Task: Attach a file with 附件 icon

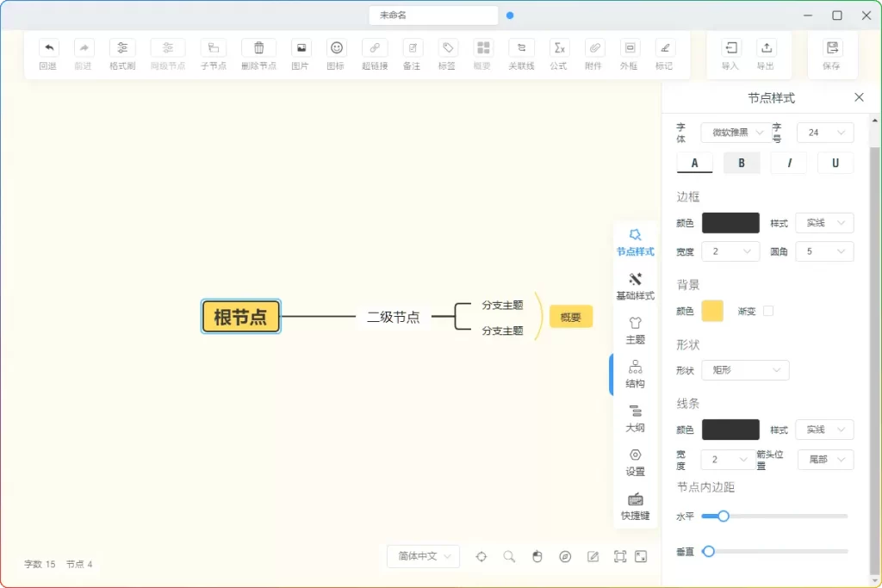Action: (x=594, y=48)
